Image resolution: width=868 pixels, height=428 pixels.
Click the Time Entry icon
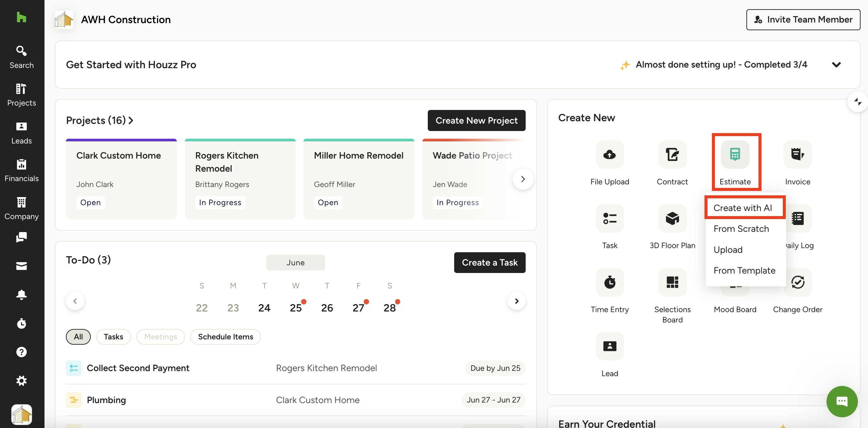pos(610,282)
